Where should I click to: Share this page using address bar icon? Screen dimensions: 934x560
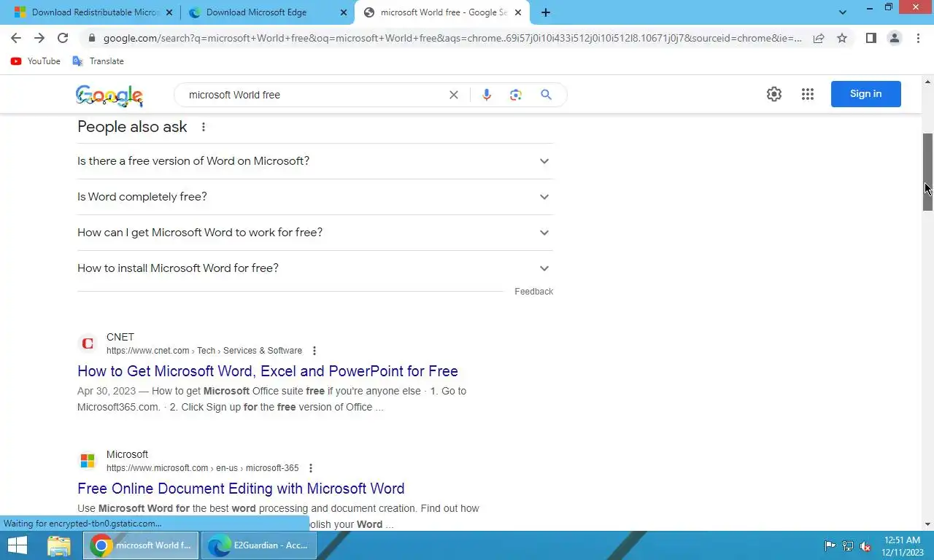click(819, 38)
